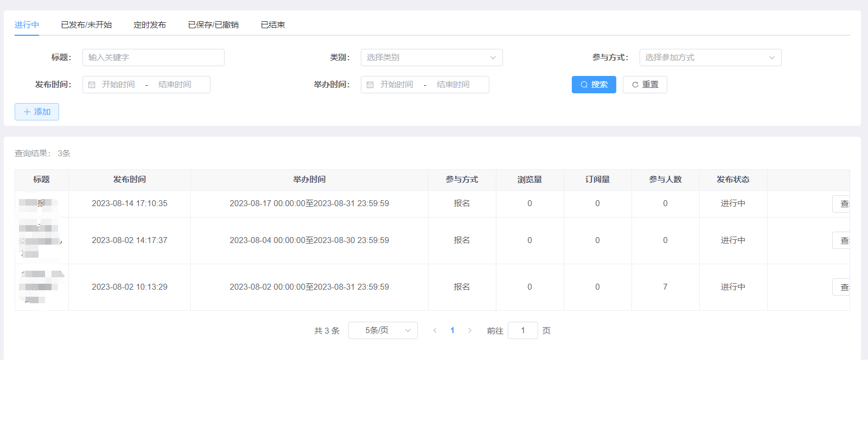This screenshot has width=868, height=447.
Task: Click the 发布时间 column header
Action: click(130, 180)
